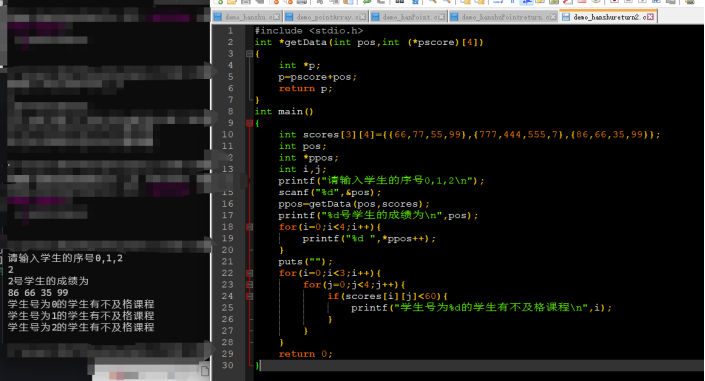Click the 'return 0;' line

[x=305, y=354]
